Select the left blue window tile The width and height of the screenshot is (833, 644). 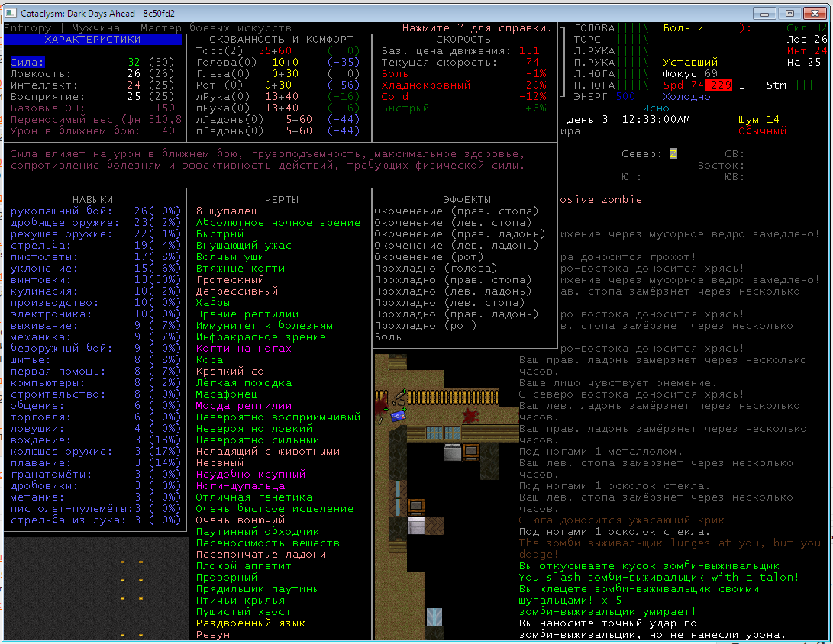point(434,432)
